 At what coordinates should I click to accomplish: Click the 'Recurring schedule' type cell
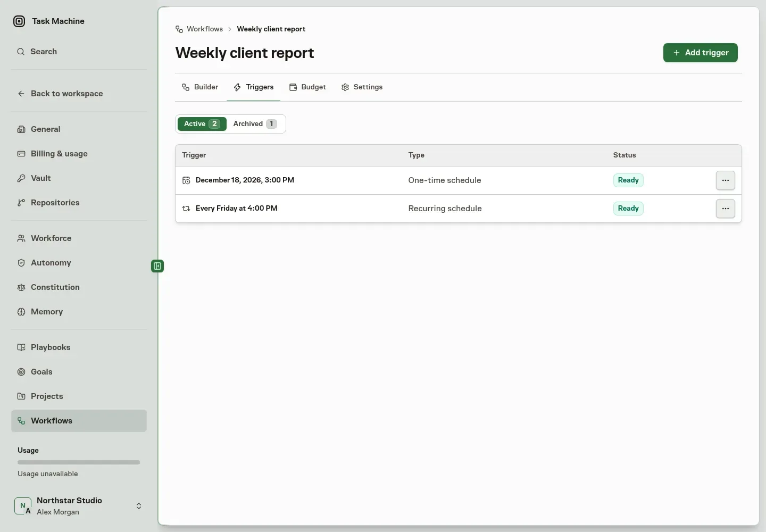point(445,209)
